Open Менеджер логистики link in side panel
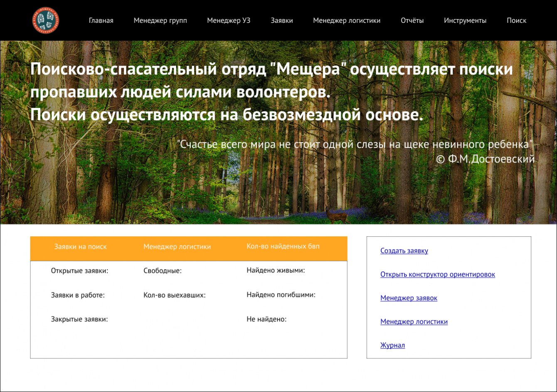 [414, 322]
